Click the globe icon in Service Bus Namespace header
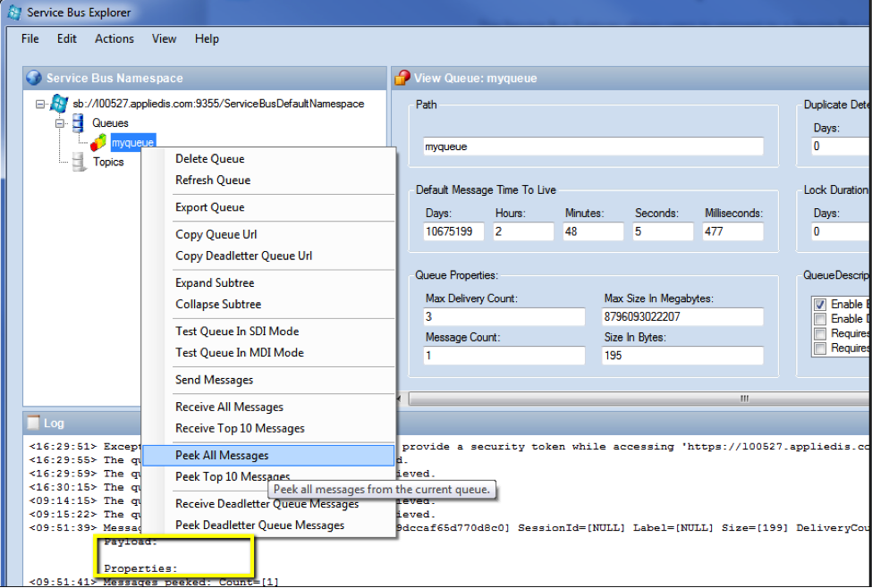The height and width of the screenshot is (588, 872). pos(34,78)
